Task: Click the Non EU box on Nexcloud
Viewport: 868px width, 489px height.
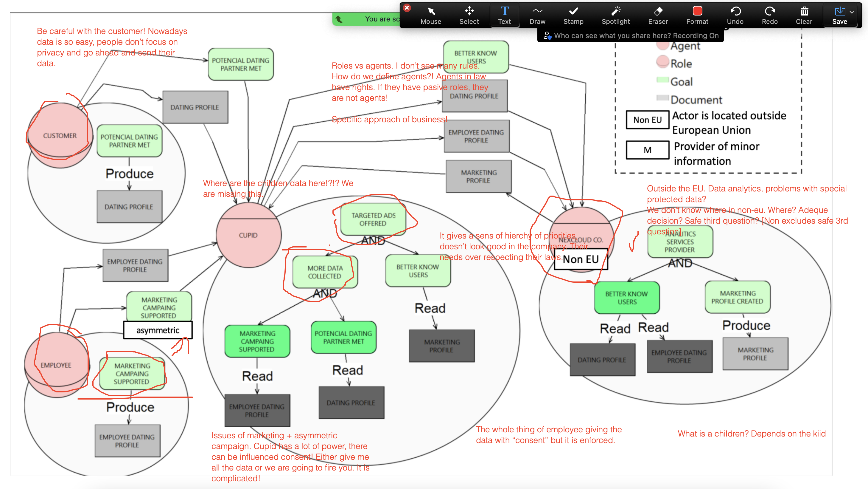Action: (581, 259)
